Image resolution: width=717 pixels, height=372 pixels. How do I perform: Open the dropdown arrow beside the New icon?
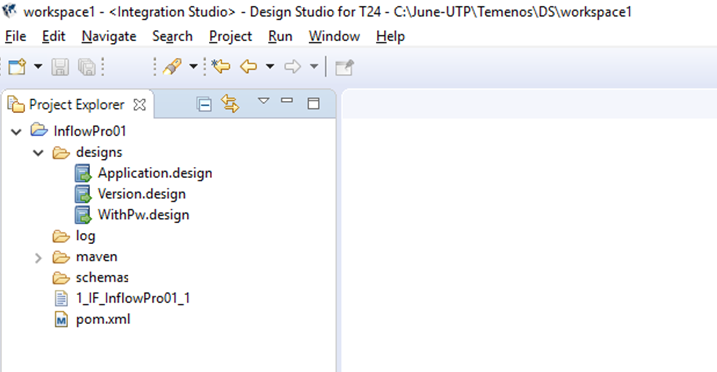point(38,67)
